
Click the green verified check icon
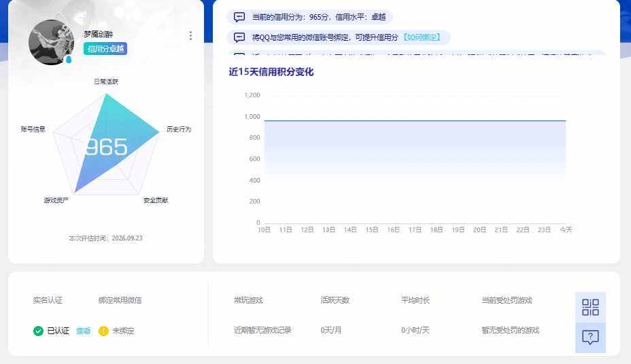coord(38,331)
